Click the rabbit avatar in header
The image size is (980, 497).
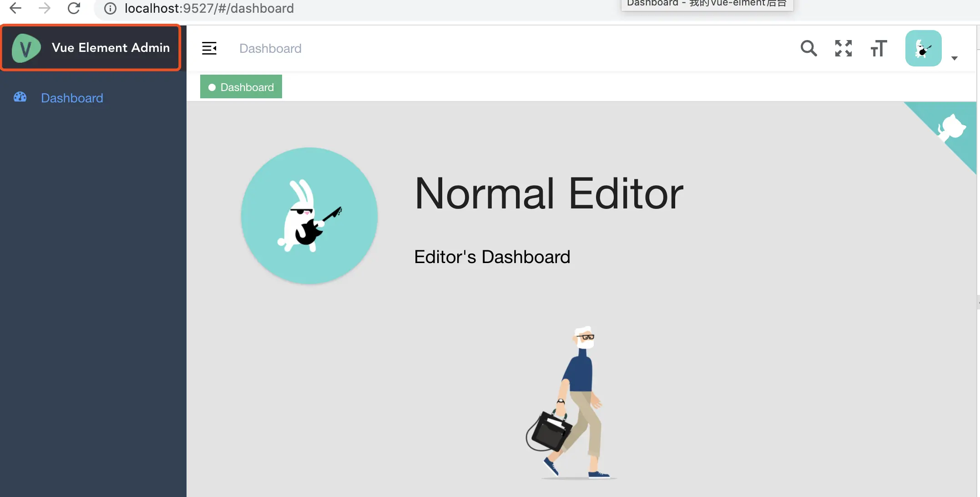click(923, 48)
